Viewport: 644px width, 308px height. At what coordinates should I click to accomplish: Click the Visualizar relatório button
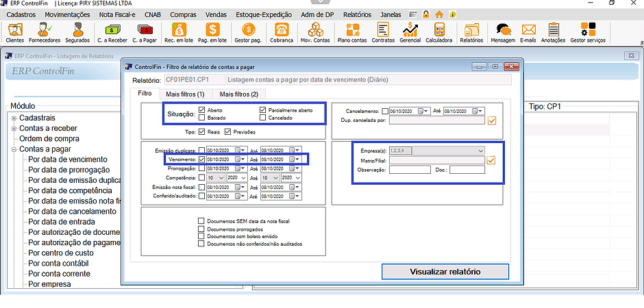pyautogui.click(x=445, y=272)
